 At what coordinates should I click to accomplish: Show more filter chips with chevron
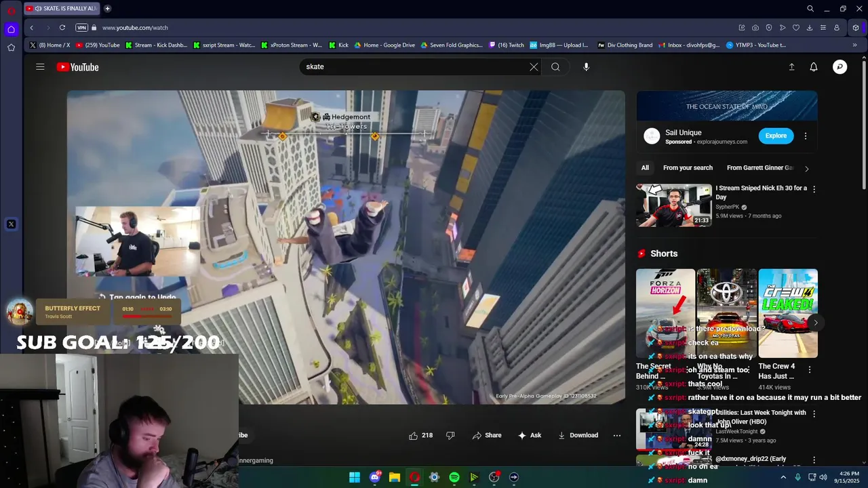pos(806,168)
